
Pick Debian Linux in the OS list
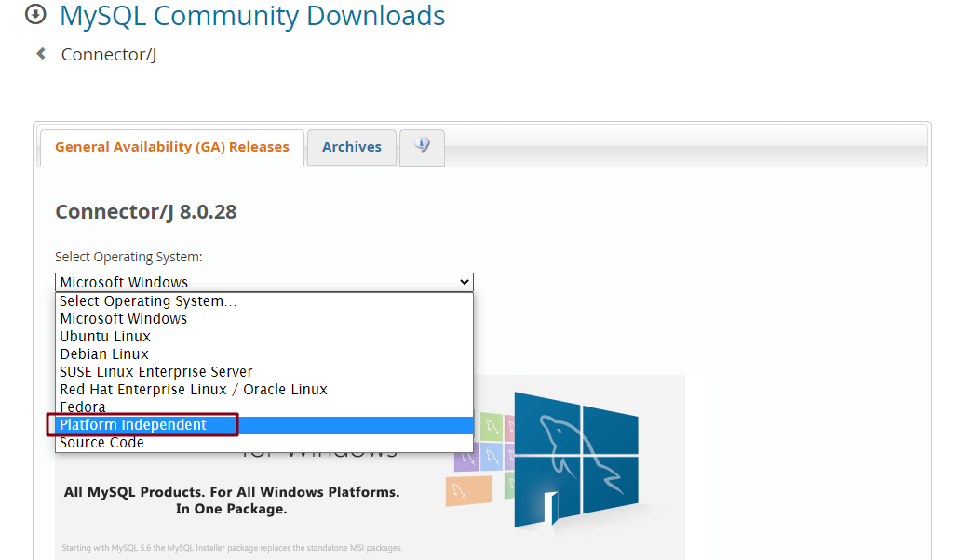pyautogui.click(x=104, y=354)
